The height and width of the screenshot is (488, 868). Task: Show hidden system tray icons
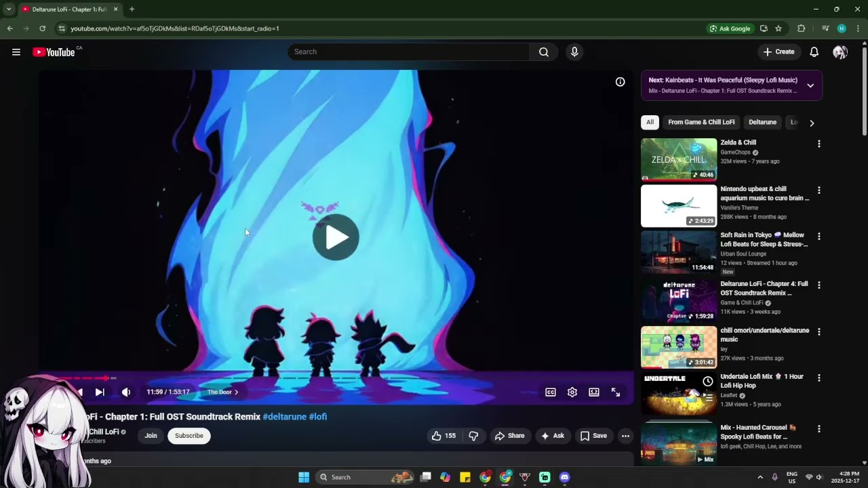tap(760, 477)
